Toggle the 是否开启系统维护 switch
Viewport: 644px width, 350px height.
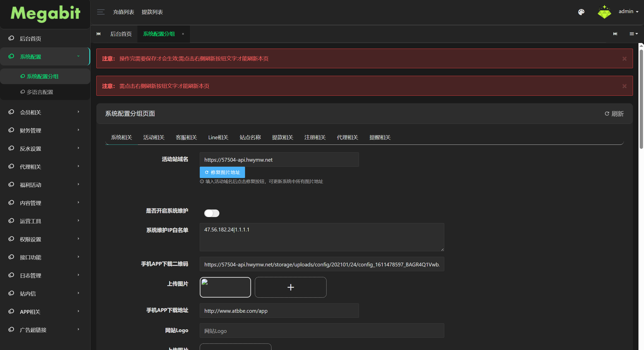click(x=212, y=213)
